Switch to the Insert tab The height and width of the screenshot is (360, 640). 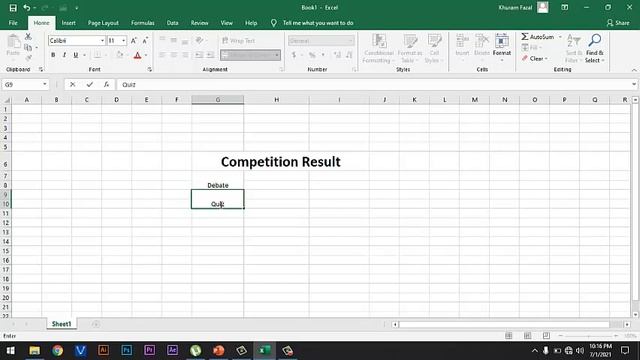click(x=69, y=23)
